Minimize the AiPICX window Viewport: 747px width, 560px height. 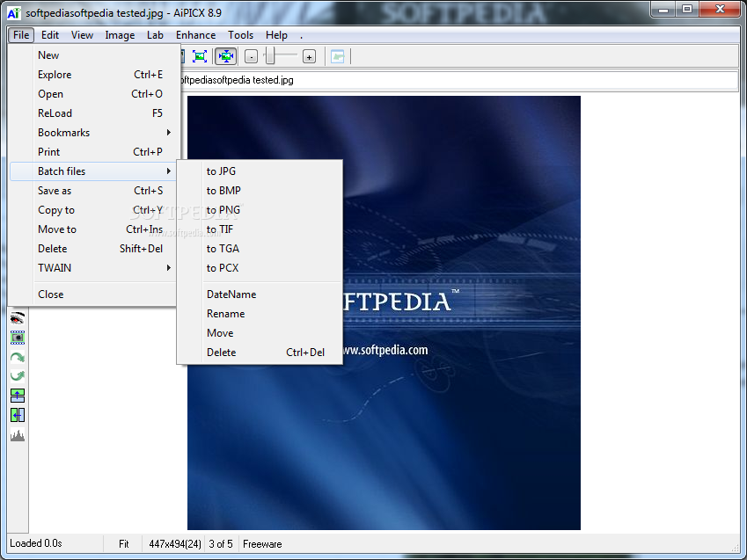click(x=664, y=9)
